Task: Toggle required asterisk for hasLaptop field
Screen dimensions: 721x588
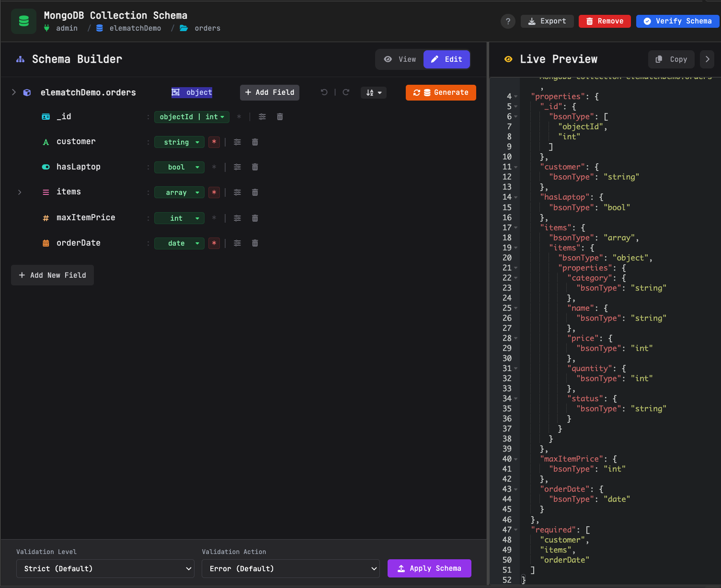Action: [214, 167]
